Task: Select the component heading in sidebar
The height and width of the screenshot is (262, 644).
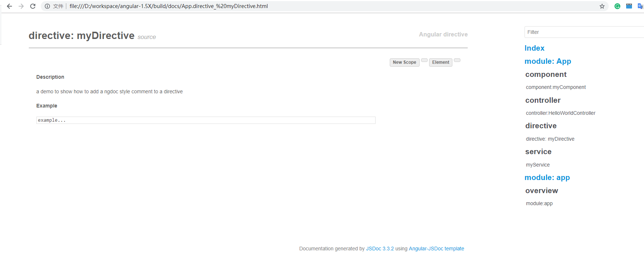Action: pos(546,74)
